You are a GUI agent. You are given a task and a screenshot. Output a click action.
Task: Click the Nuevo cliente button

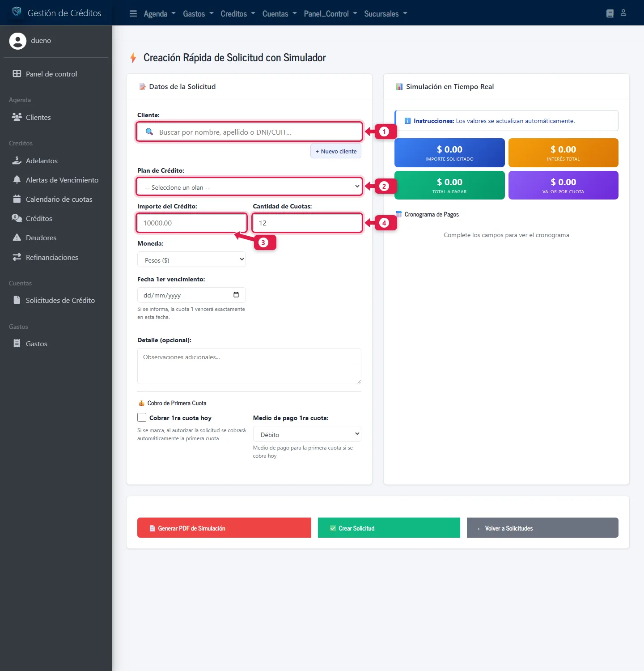point(336,151)
